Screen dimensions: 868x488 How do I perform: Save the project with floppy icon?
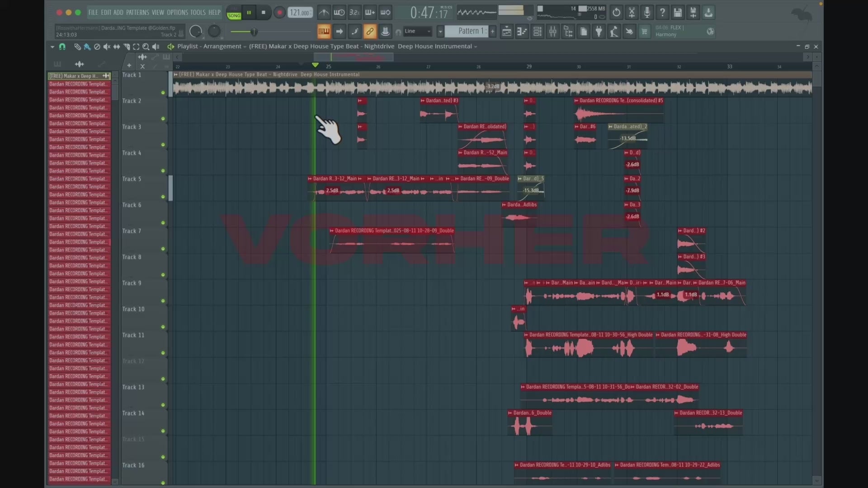pyautogui.click(x=678, y=13)
